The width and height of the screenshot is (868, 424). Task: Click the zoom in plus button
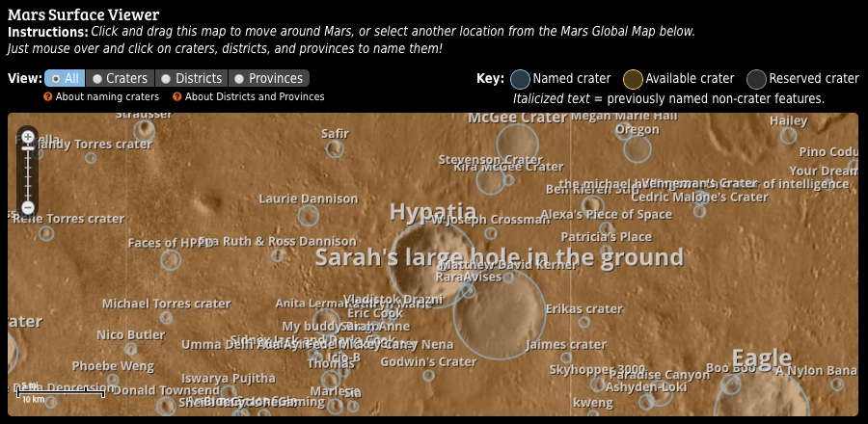(x=28, y=138)
